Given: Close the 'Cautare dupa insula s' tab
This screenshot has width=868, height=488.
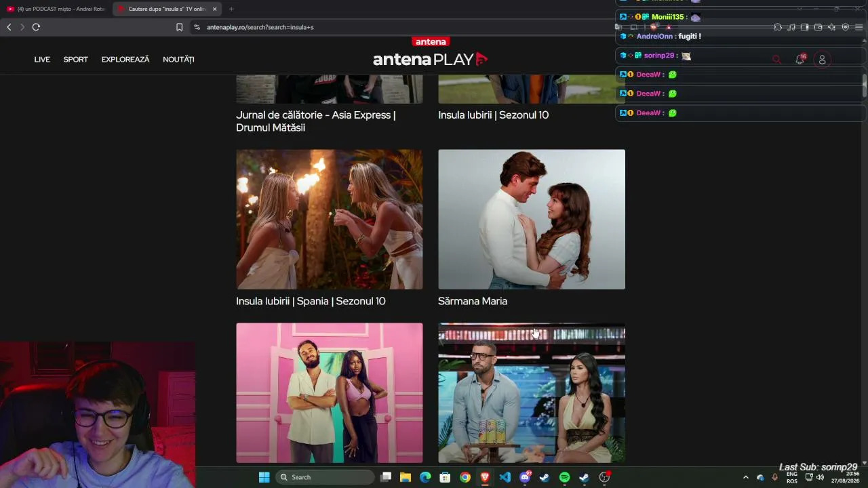Looking at the screenshot, I should [215, 9].
